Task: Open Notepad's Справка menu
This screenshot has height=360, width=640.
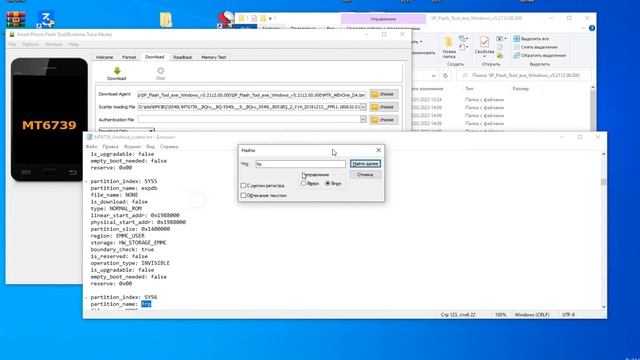Action: [x=169, y=146]
